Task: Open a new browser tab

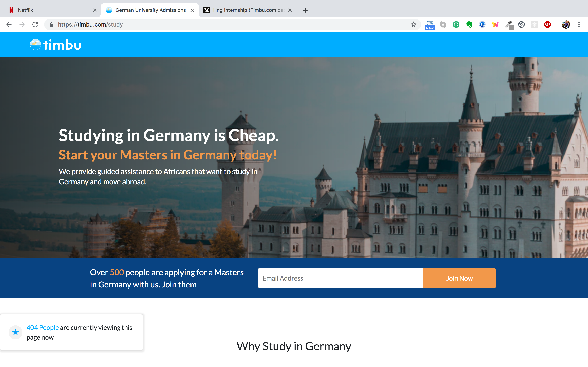Action: (x=305, y=10)
